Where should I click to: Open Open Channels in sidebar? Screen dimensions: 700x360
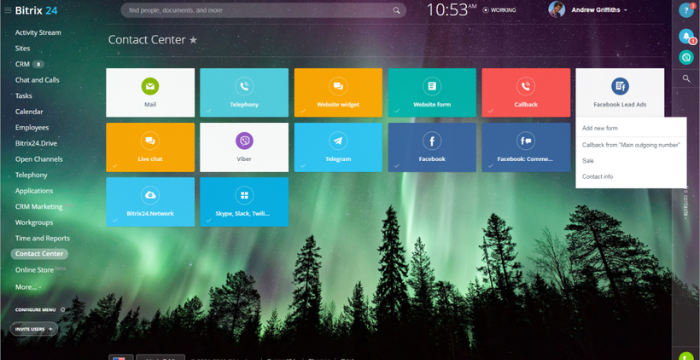click(39, 159)
